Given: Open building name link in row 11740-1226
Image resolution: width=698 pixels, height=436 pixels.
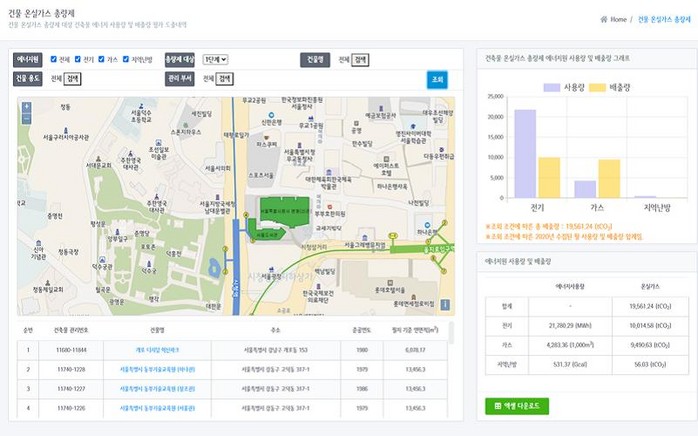Looking at the screenshot, I should [157, 408].
